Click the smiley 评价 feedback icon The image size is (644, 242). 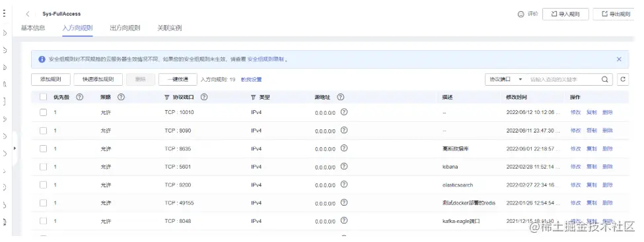[x=520, y=14]
